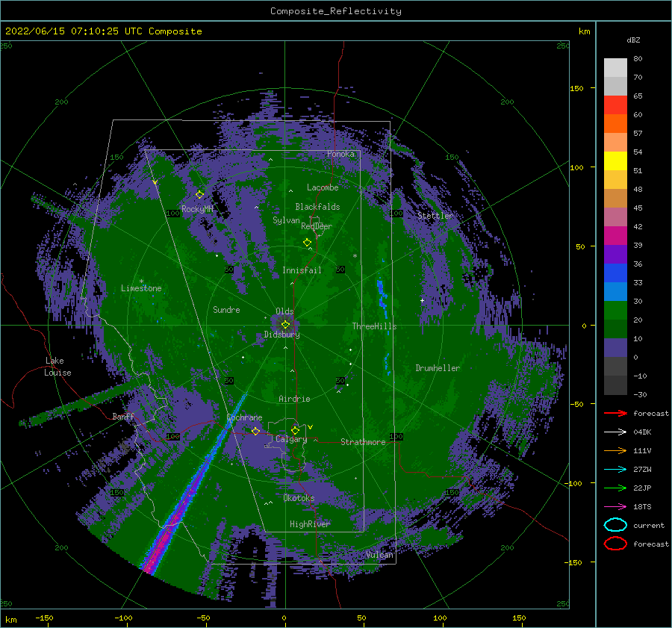Click the Blackfalds city label

click(x=317, y=207)
